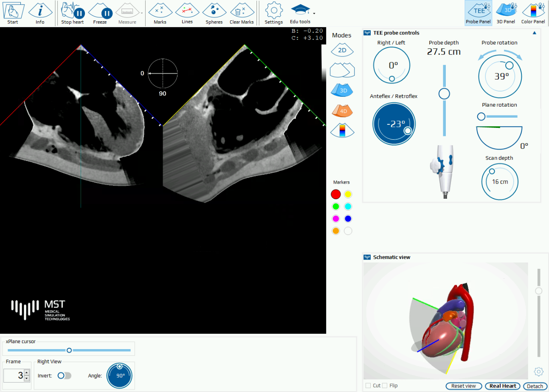The image size is (549, 392).
Task: Open the 3D Panel tab
Action: point(505,13)
